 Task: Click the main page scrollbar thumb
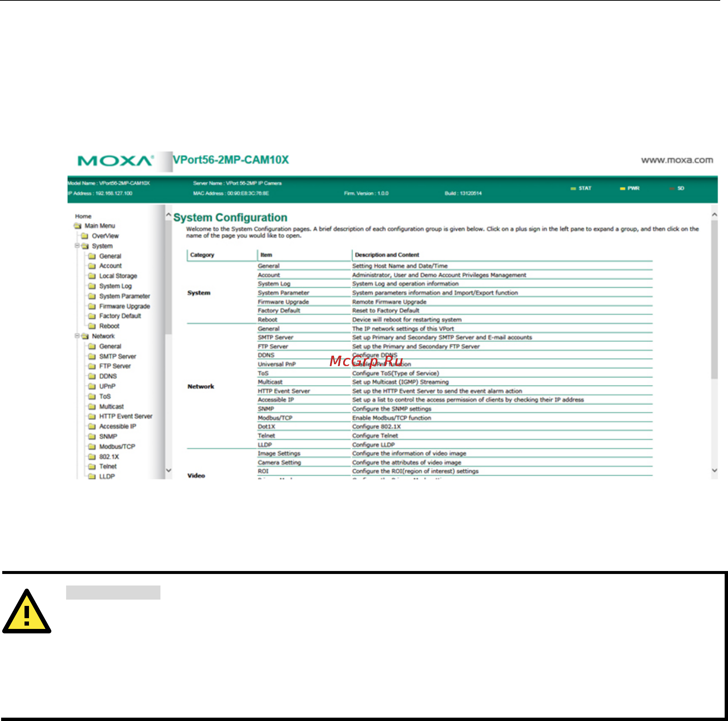click(714, 300)
